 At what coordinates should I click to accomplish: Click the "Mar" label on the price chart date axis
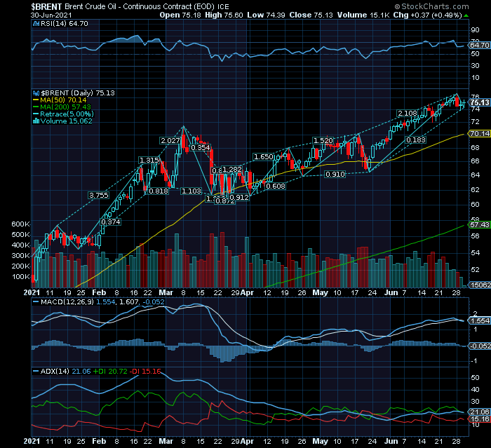coord(166,293)
